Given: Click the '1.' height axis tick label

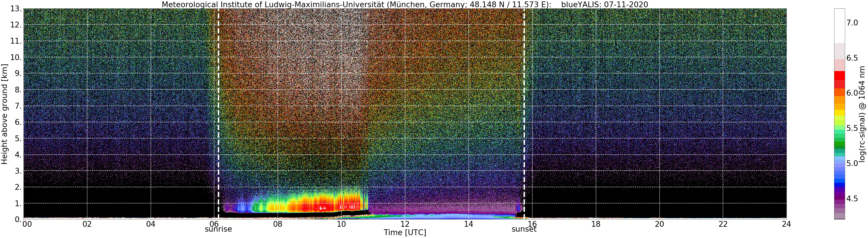Looking at the screenshot, I should (19, 203).
